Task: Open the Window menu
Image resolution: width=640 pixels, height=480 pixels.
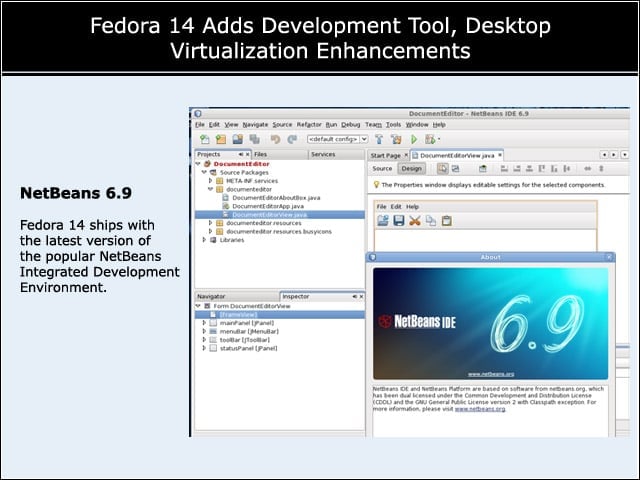Action: 417,124
